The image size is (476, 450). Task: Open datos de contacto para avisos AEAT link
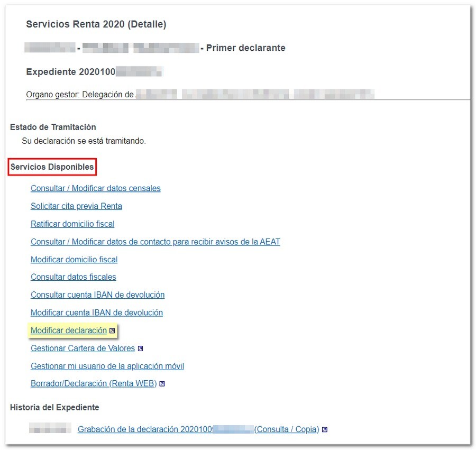click(x=155, y=242)
